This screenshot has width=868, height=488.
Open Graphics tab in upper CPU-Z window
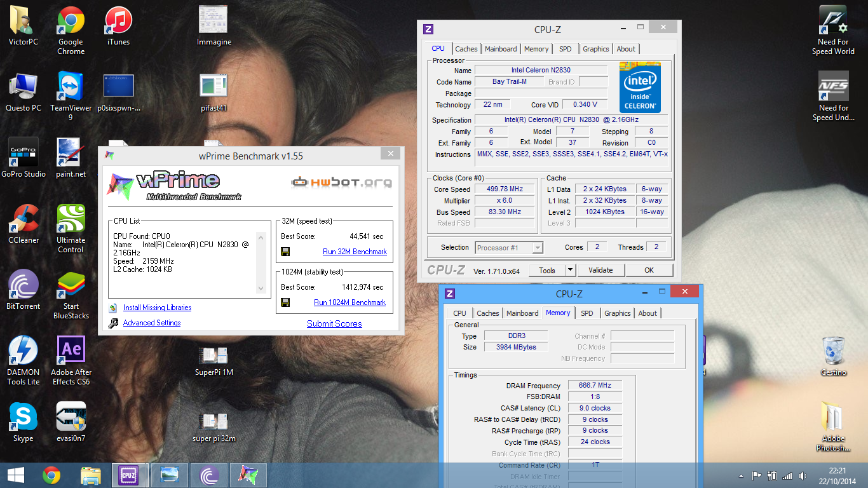coord(596,49)
